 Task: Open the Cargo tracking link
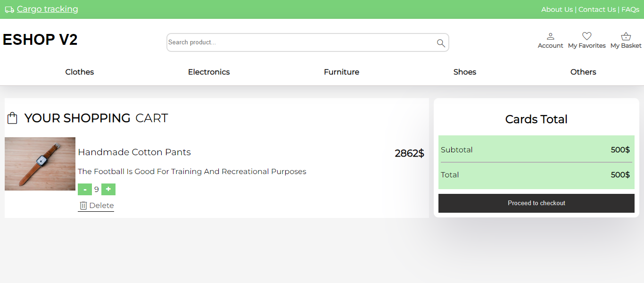(x=47, y=9)
